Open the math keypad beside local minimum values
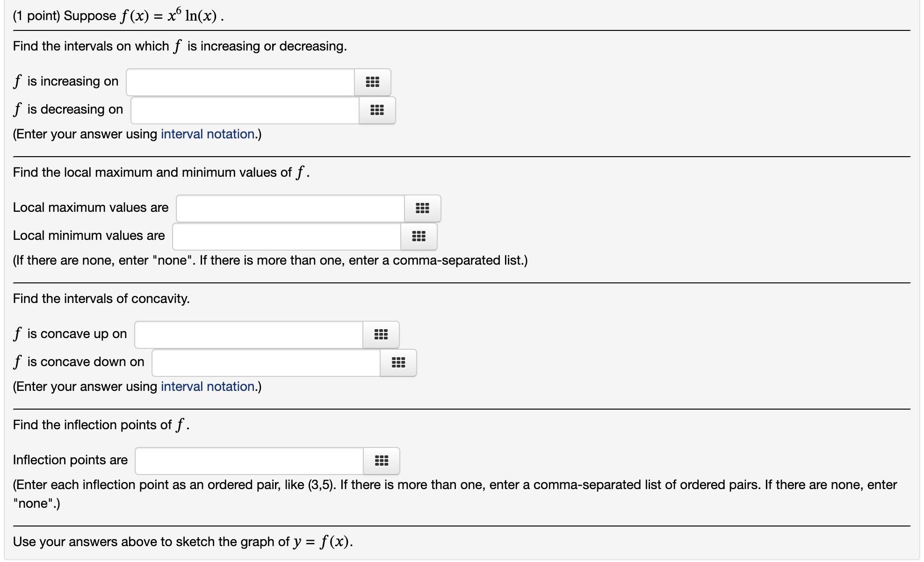Screen dimensions: 924x562 coord(419,237)
